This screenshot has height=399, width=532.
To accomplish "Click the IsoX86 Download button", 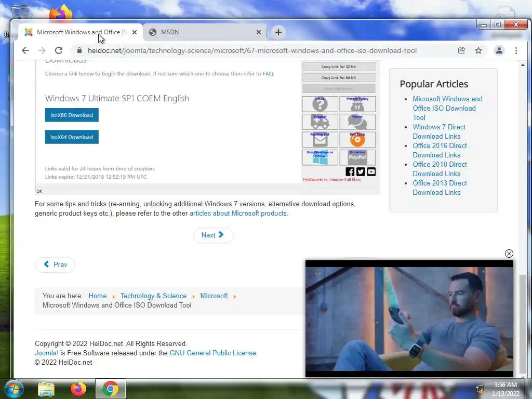I will (x=72, y=115).
